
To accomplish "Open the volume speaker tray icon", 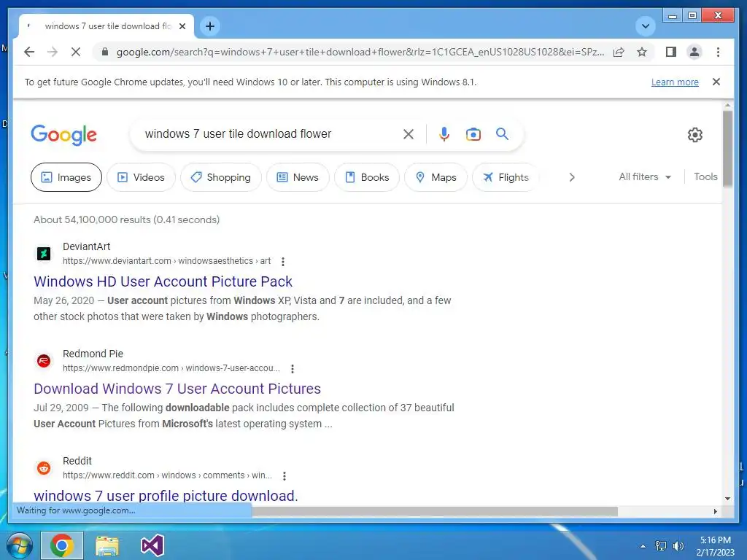I will tap(678, 546).
